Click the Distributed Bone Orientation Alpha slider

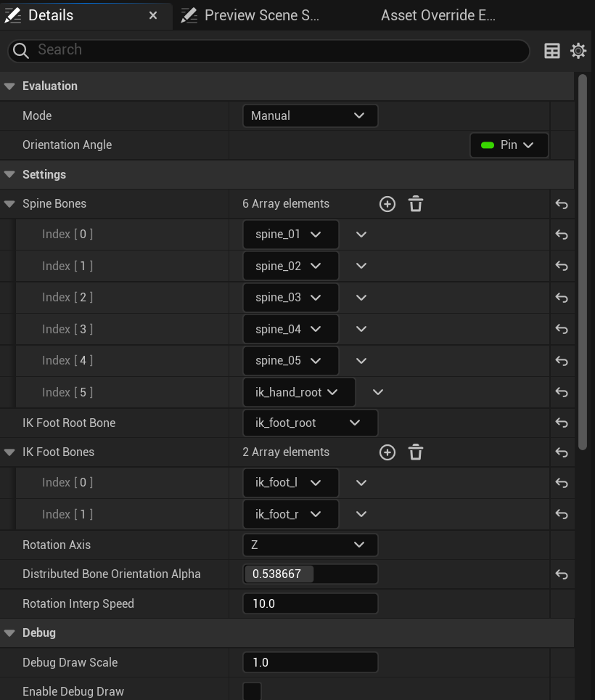point(310,574)
